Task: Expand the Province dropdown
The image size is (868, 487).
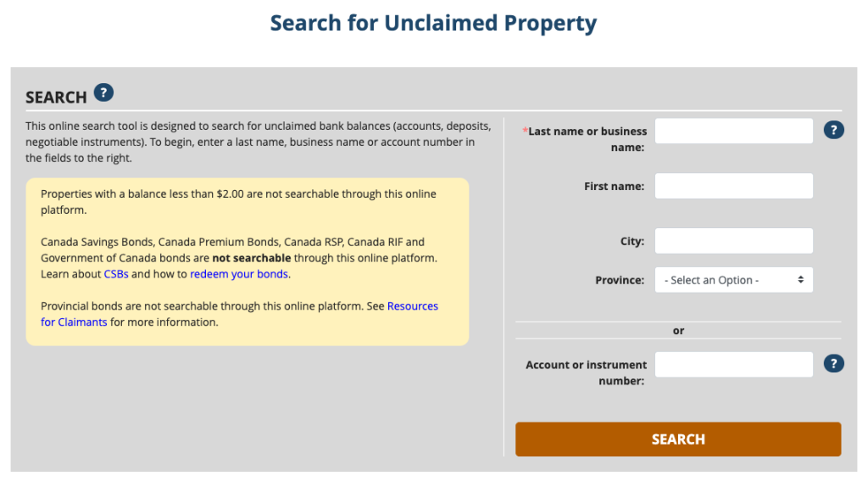Action: click(x=733, y=280)
